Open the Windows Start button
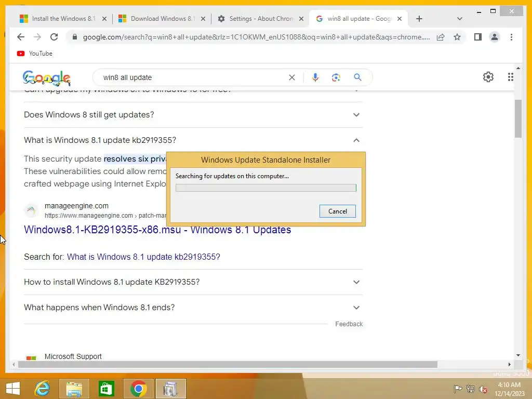This screenshot has height=399, width=532. point(13,389)
